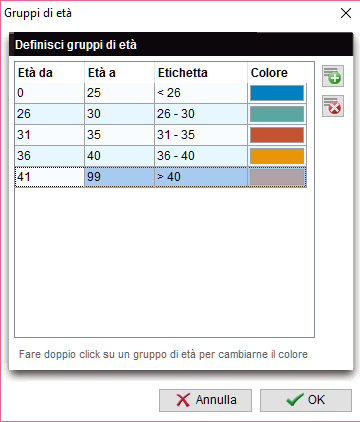
Task: Select the gray swatch for > 40
Action: pyautogui.click(x=277, y=177)
